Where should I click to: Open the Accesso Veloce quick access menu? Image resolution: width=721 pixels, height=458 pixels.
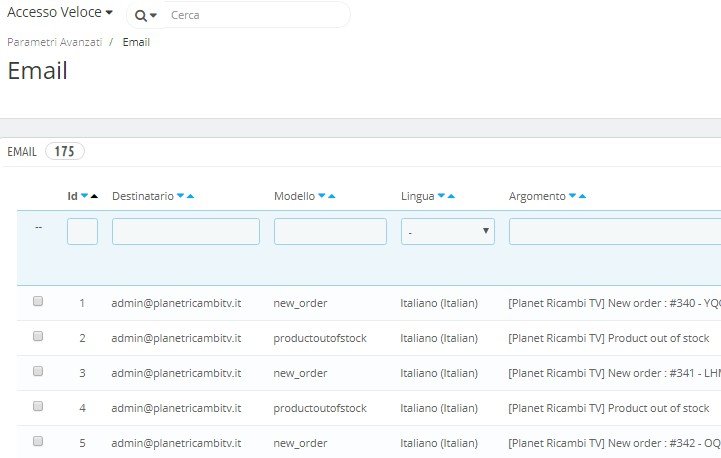pos(60,12)
